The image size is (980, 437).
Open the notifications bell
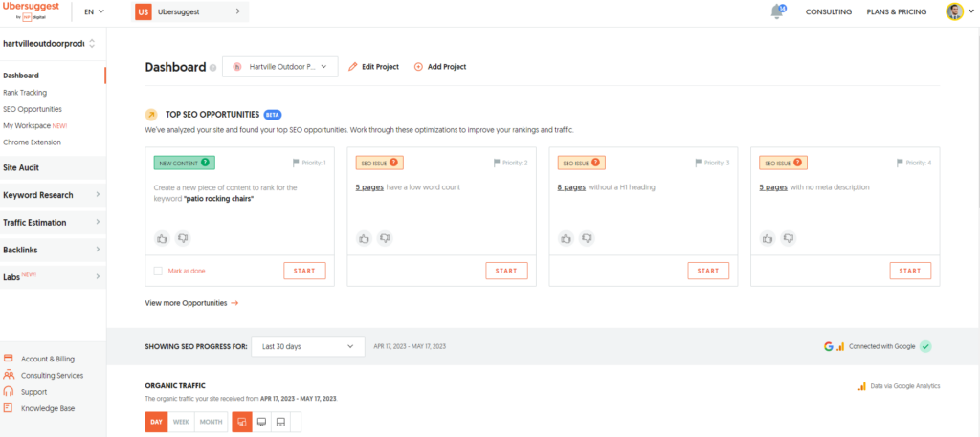click(x=777, y=11)
